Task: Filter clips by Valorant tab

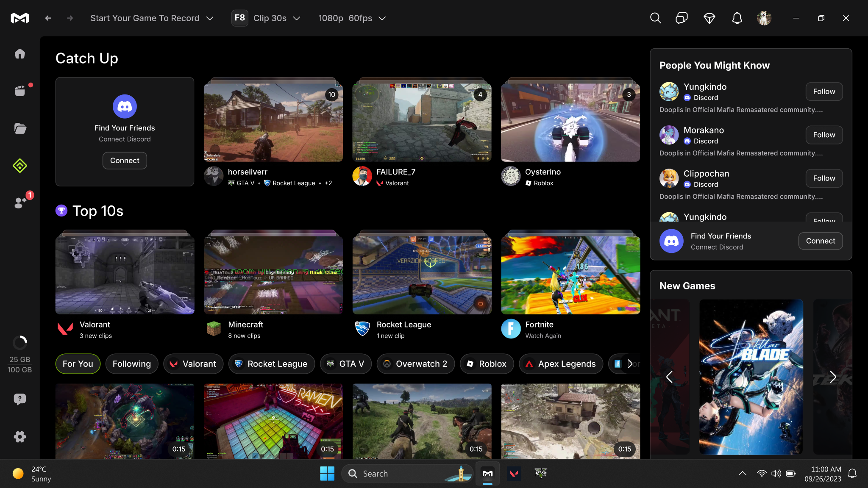Action: coord(193,364)
